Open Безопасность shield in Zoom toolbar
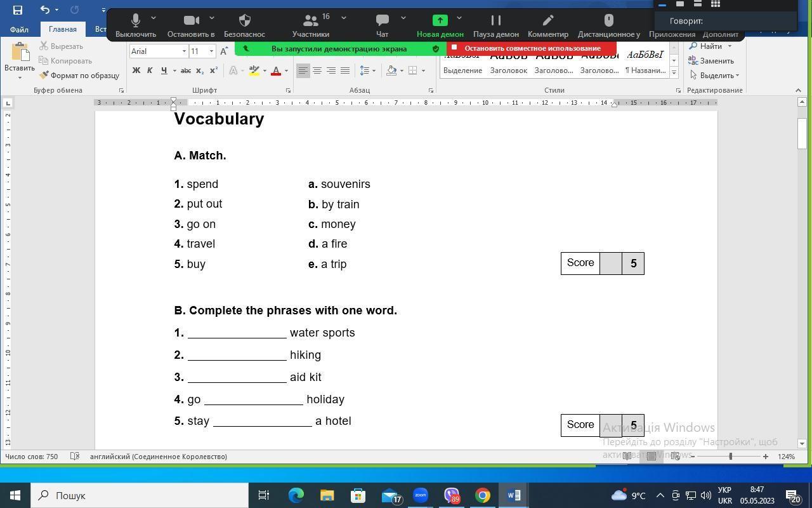This screenshot has width=812, height=508. (244, 25)
